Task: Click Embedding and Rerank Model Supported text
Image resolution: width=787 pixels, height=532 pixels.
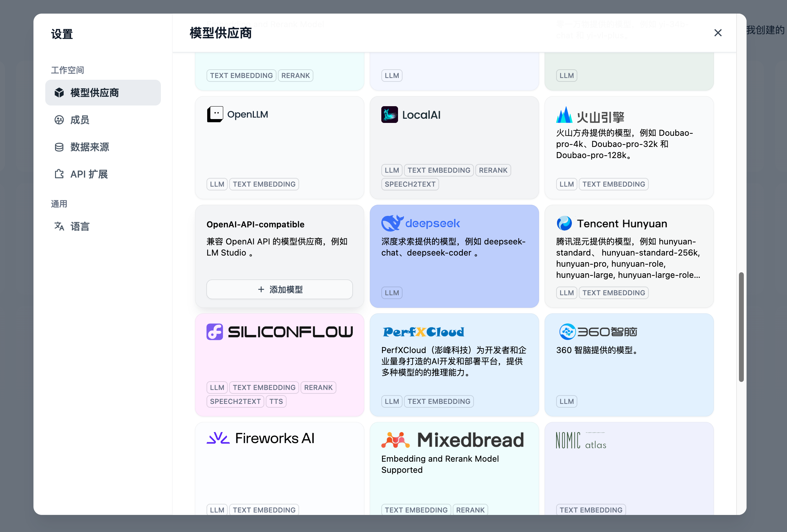Action: tap(440, 464)
